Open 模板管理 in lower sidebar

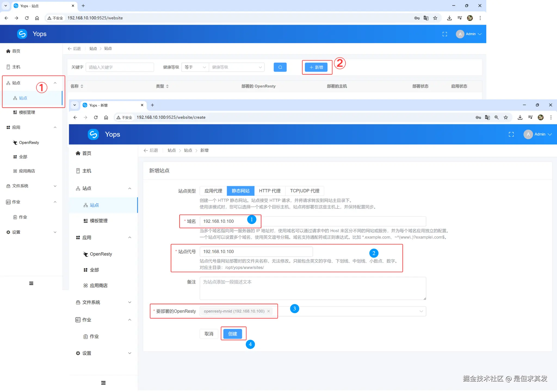(x=98, y=221)
